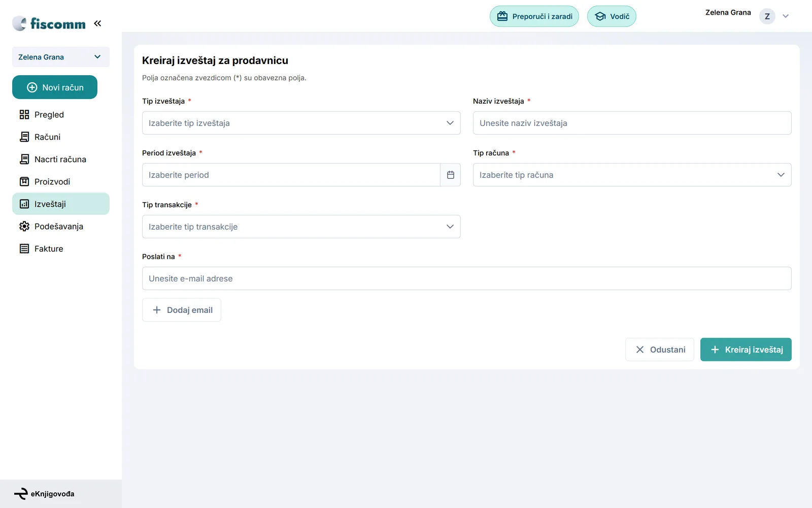
Task: Open the Tip transakcije dropdown
Action: pos(301,227)
